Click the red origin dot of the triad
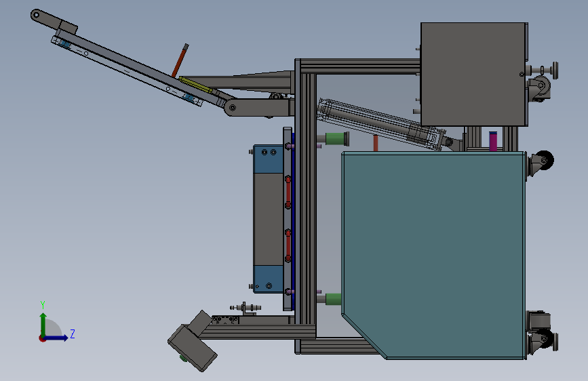Screen dimensions: 588x381 [x=42, y=338]
